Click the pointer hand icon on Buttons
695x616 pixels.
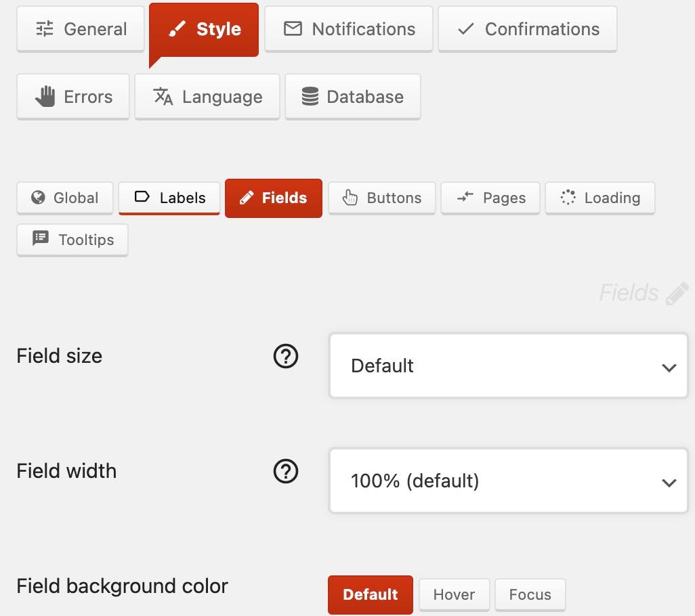[x=350, y=198]
